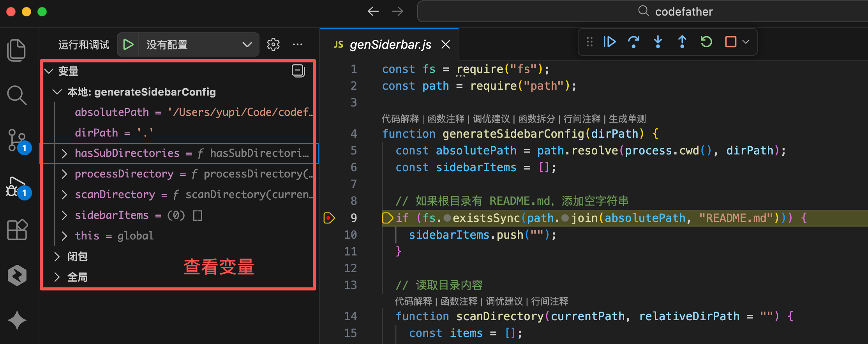Expand the sidebarItems variable
868x344 pixels.
(65, 215)
